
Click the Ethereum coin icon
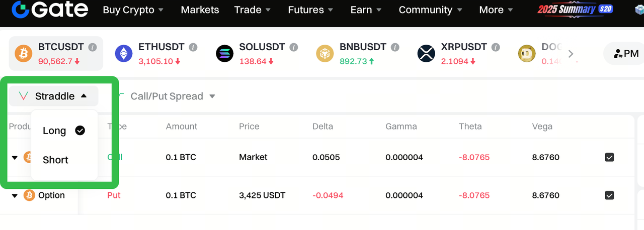(x=124, y=53)
